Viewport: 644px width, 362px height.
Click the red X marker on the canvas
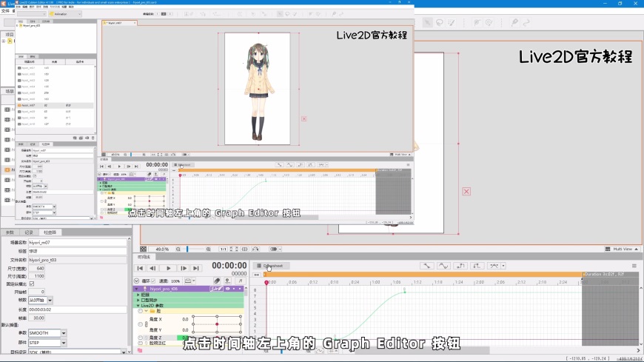click(x=466, y=192)
